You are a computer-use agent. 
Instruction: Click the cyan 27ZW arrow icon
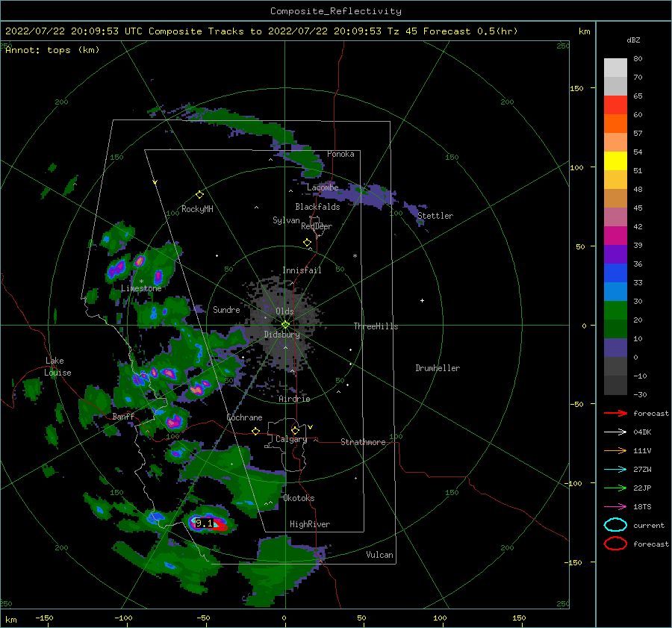[615, 470]
